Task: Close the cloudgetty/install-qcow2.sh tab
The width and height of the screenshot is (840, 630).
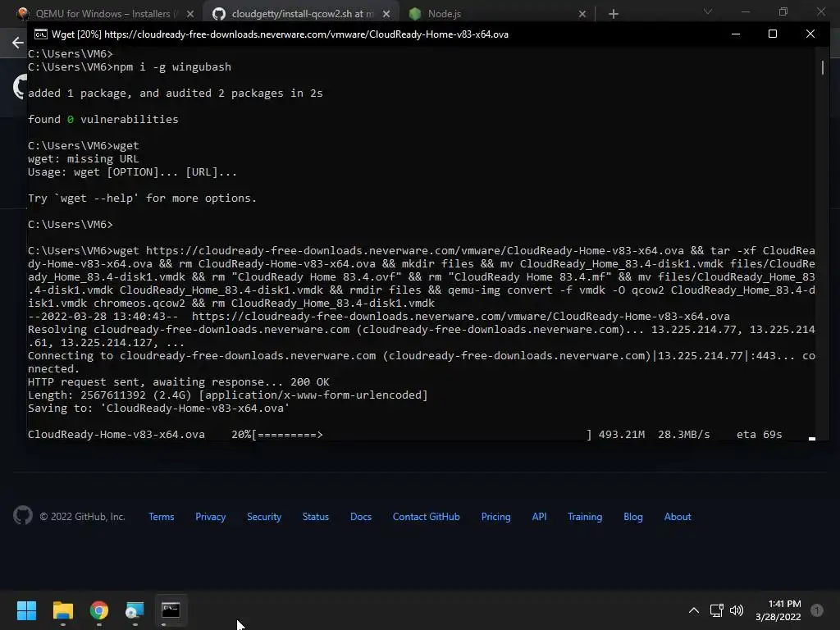Action: point(386,14)
